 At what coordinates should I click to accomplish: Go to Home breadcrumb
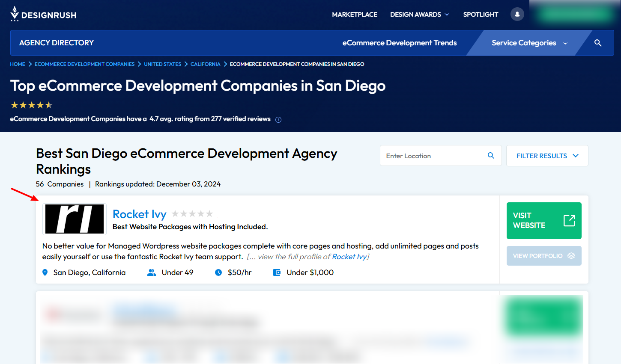click(18, 64)
